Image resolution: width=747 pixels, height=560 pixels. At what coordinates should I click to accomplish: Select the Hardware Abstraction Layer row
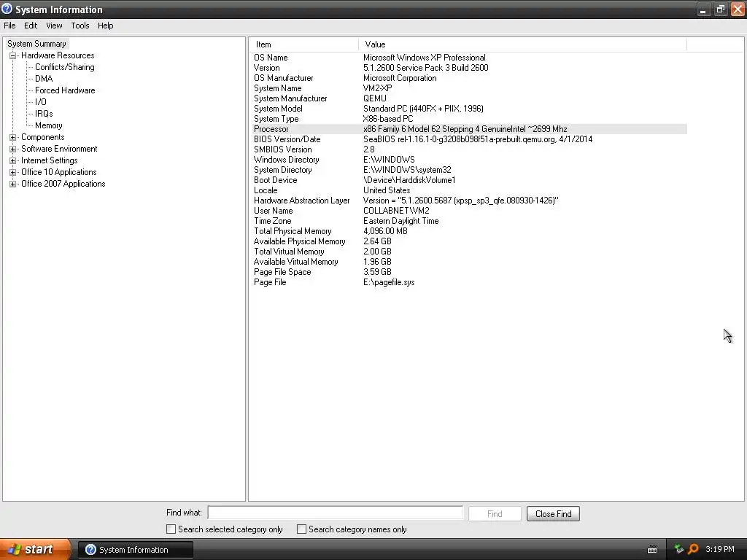[469, 201]
